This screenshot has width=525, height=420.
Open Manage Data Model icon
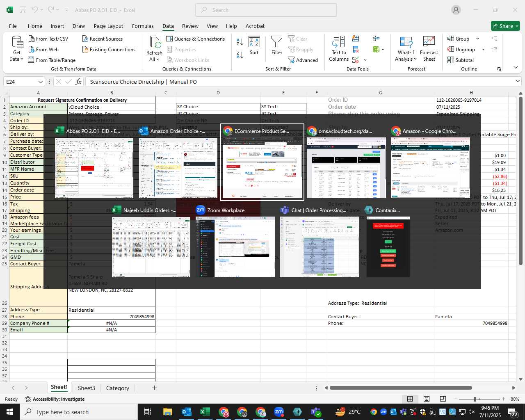tap(376, 49)
